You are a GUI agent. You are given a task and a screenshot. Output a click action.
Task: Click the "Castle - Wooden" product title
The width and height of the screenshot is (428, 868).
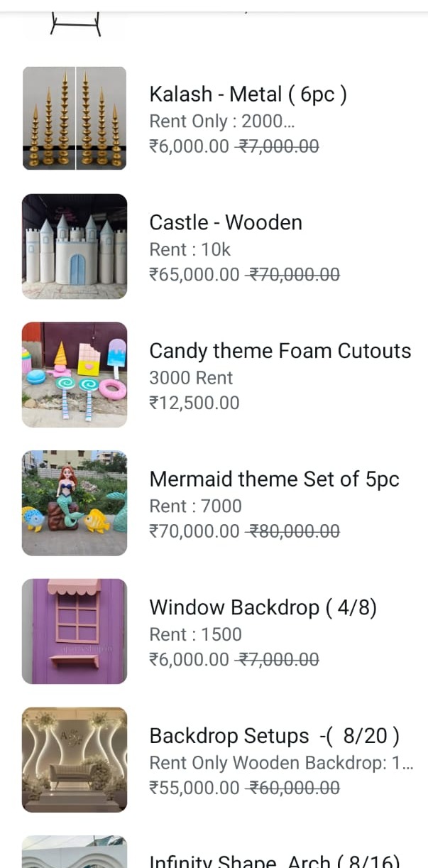[226, 222]
